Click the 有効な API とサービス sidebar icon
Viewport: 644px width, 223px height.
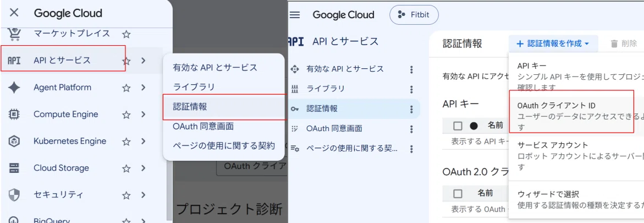coord(294,69)
